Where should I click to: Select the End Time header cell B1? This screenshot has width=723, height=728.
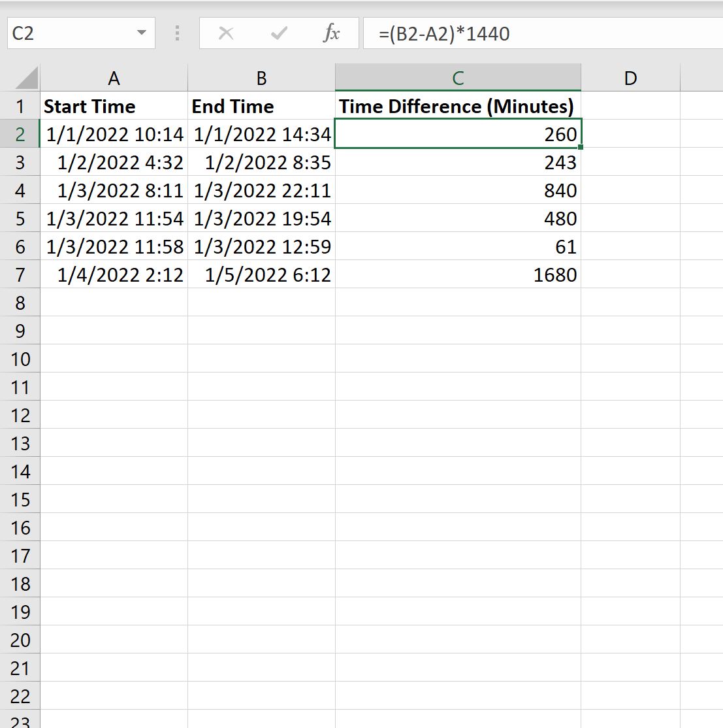pos(261,106)
